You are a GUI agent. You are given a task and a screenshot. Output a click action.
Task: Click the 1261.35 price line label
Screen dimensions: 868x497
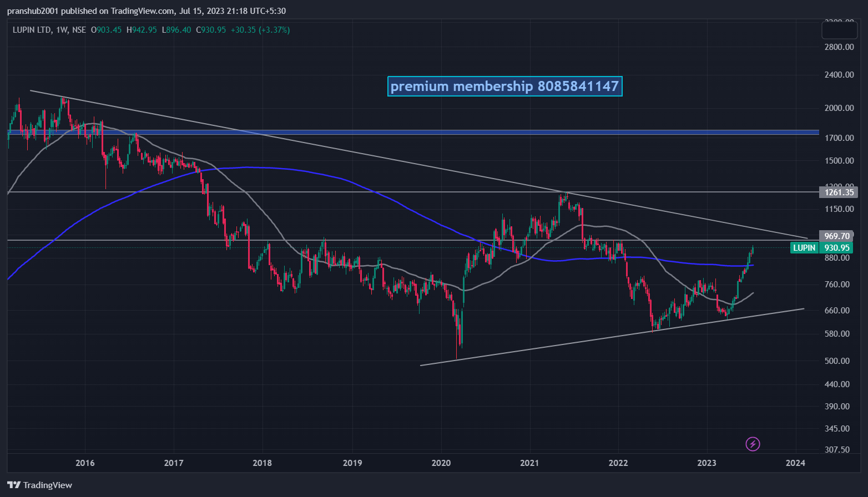coord(838,192)
